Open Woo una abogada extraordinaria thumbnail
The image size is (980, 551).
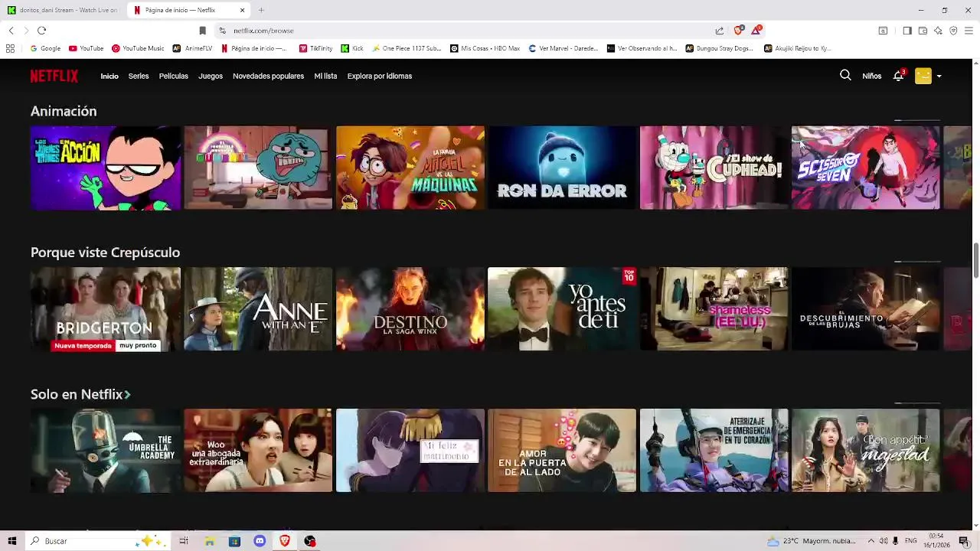(x=258, y=450)
